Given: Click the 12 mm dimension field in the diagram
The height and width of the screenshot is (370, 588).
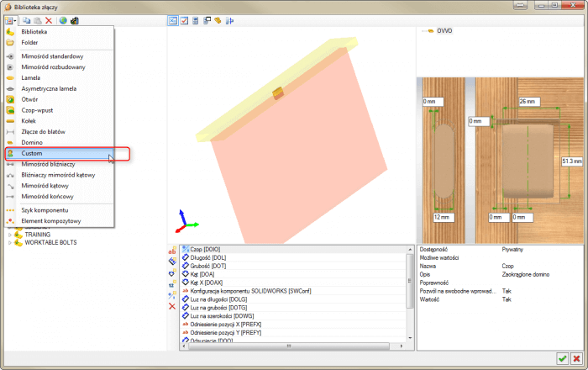Looking at the screenshot, I should [444, 217].
